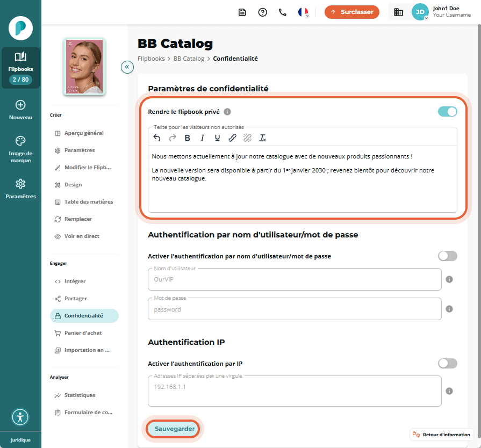The image size is (481, 448).
Task: Open the French flag language selector
Action: pos(303,12)
